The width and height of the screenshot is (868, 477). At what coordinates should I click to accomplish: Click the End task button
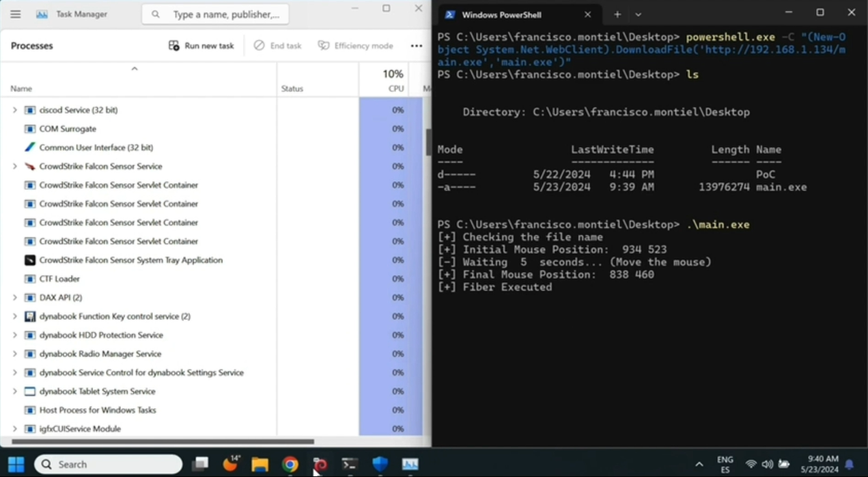[277, 46]
